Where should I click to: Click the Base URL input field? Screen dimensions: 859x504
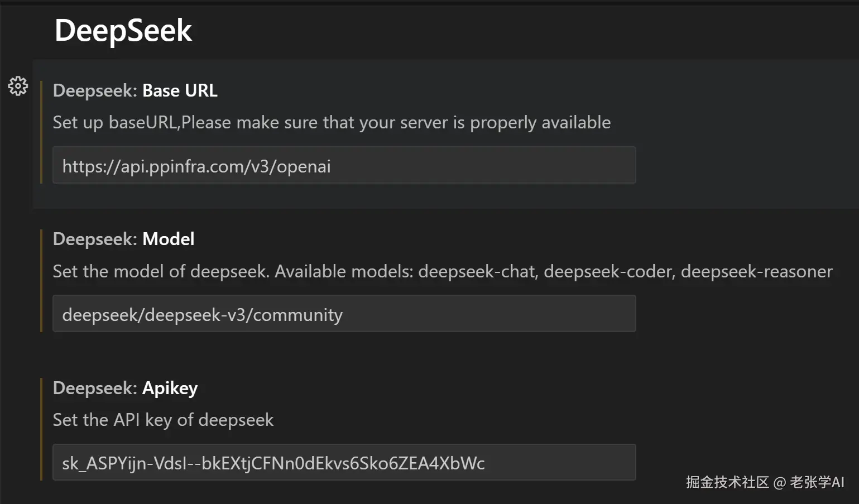344,165
